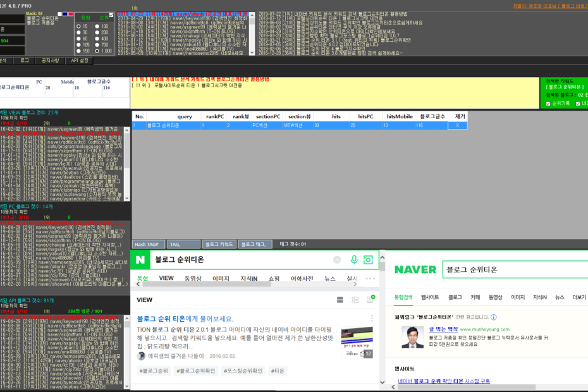The width and height of the screenshot is (588, 392).
Task: Open the 로그 tab
Action: (x=25, y=61)
